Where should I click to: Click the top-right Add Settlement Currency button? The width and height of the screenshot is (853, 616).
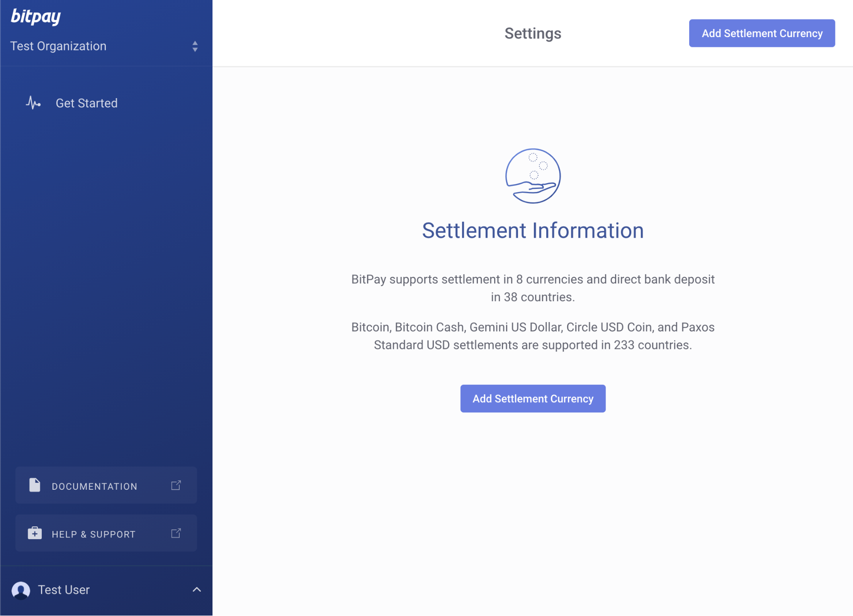[762, 33]
